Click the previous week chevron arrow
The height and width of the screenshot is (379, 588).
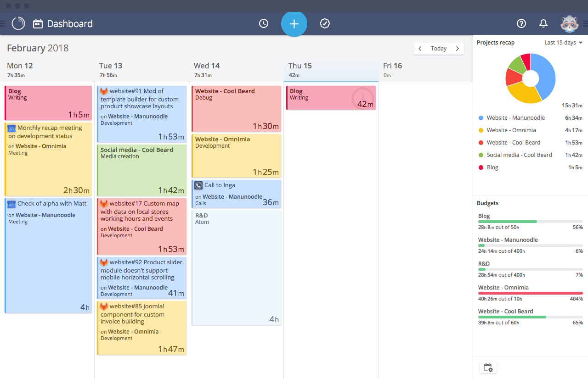point(420,48)
